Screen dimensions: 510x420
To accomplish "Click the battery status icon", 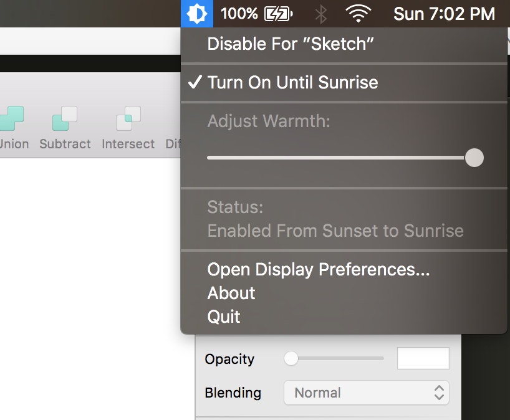I will (279, 14).
